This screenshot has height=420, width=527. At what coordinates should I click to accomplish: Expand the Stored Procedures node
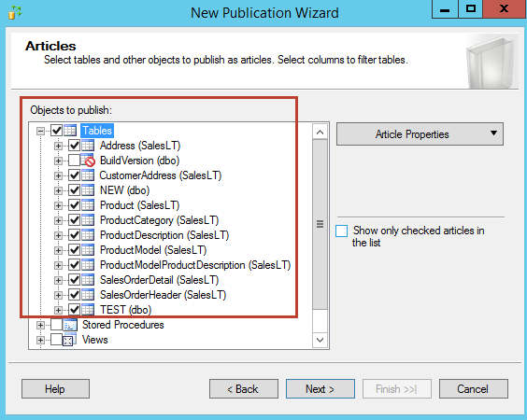(x=41, y=325)
